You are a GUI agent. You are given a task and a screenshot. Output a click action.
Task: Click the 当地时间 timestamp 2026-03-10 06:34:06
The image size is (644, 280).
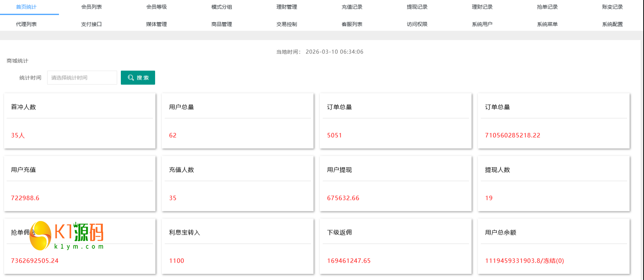coord(334,52)
